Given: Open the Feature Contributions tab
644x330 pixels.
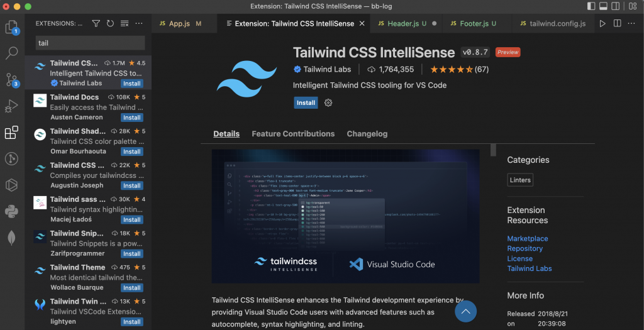Looking at the screenshot, I should pos(293,134).
